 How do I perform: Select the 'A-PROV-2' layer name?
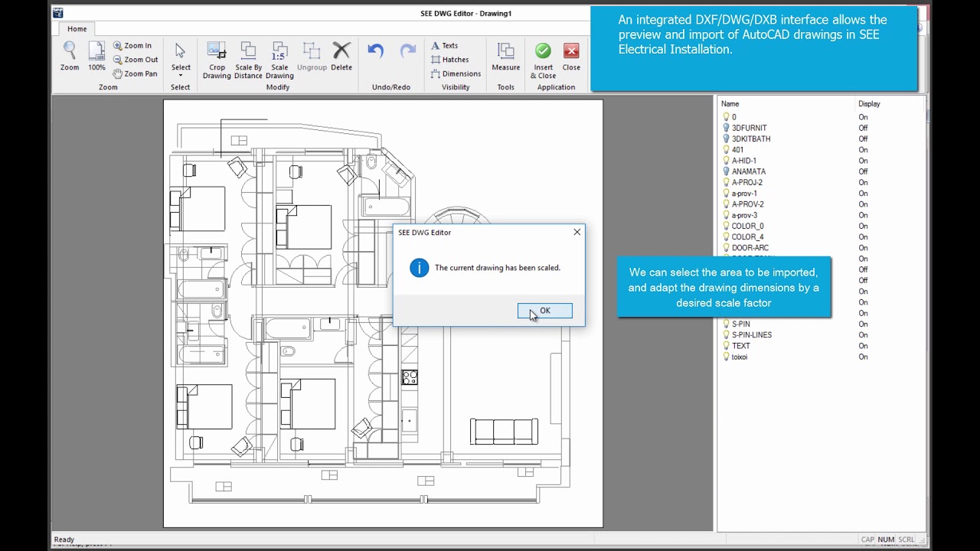(747, 204)
